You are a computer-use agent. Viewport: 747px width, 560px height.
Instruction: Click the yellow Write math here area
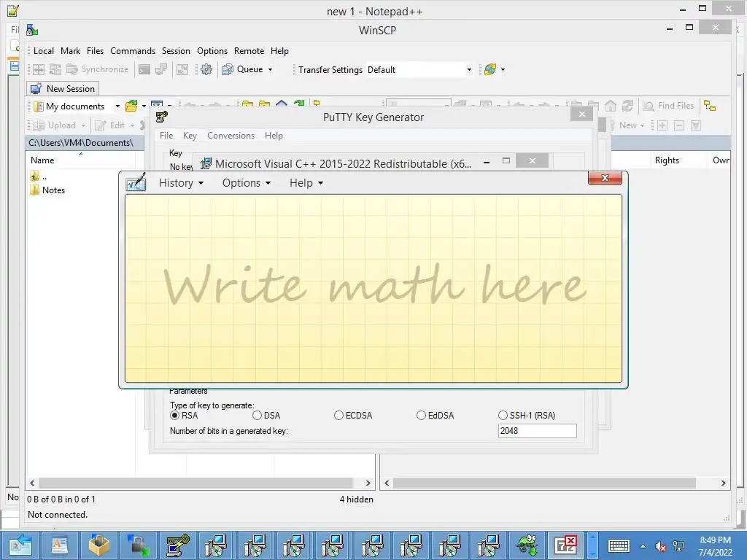click(x=373, y=288)
